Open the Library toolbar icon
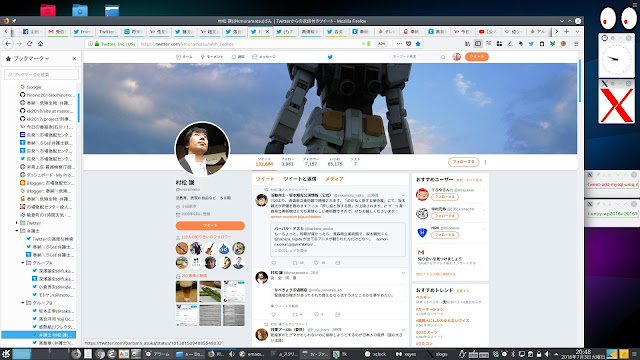Screen dimensions: 640x360 click(467, 44)
